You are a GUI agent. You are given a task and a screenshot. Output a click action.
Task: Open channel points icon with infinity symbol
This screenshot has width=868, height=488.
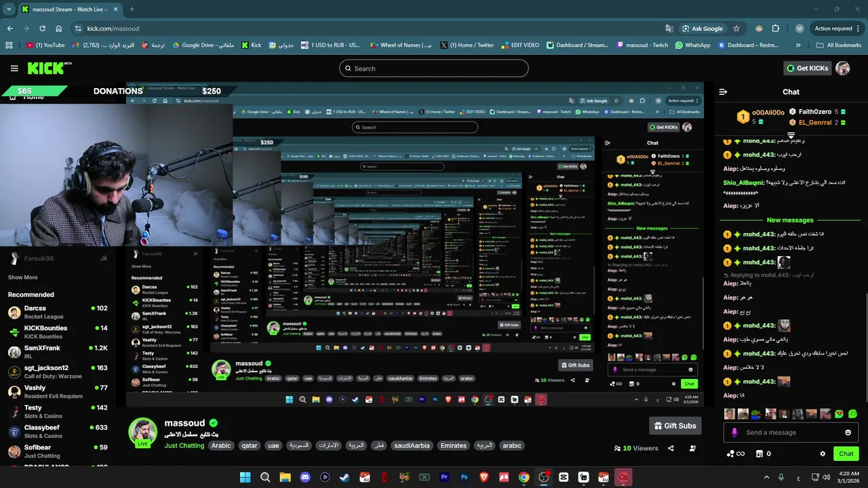735,454
